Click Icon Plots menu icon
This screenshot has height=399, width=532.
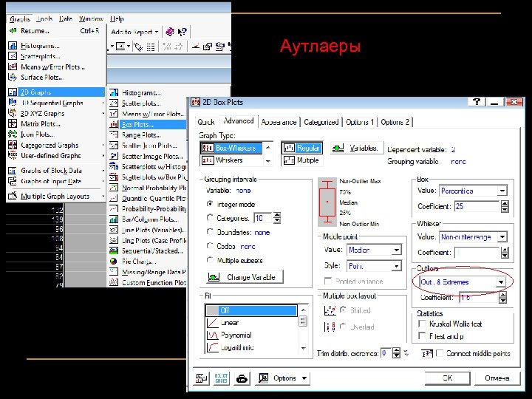click(x=13, y=134)
